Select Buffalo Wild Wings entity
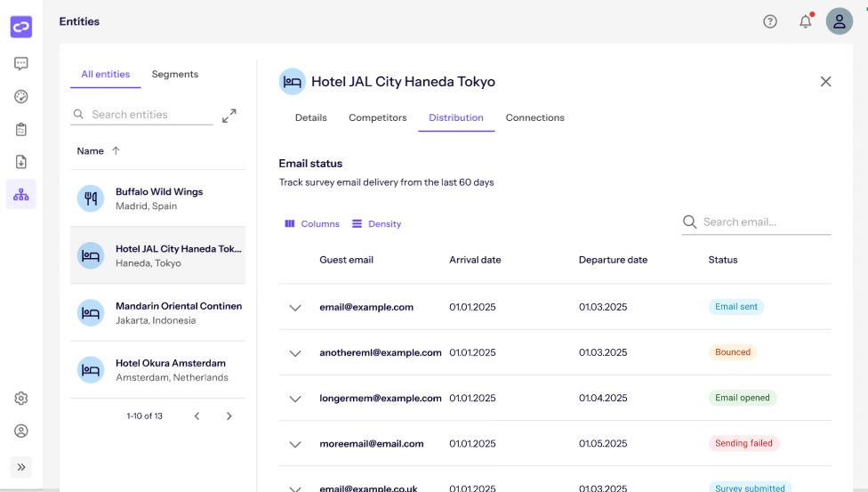 point(157,198)
